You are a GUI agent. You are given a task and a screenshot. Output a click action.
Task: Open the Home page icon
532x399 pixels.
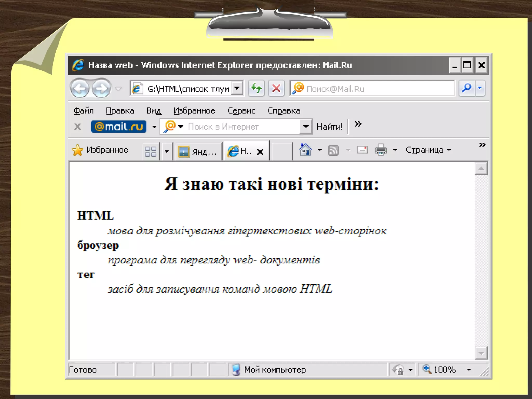pos(305,150)
